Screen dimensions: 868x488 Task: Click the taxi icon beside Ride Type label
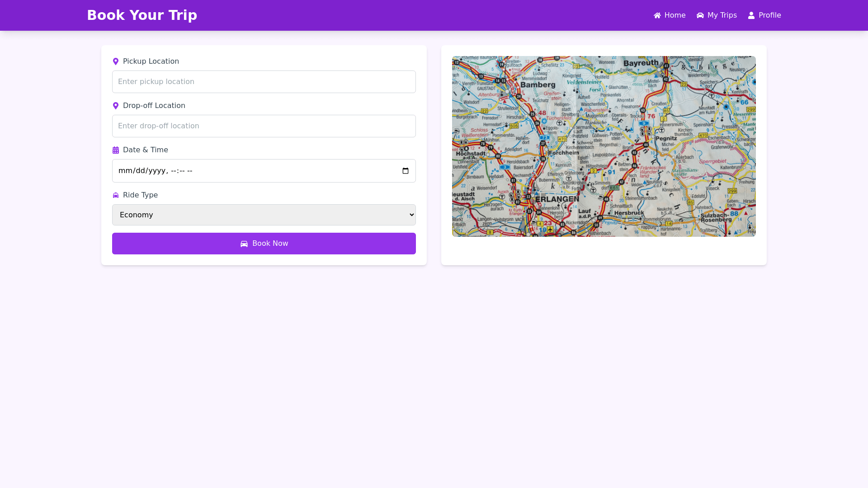click(x=116, y=195)
